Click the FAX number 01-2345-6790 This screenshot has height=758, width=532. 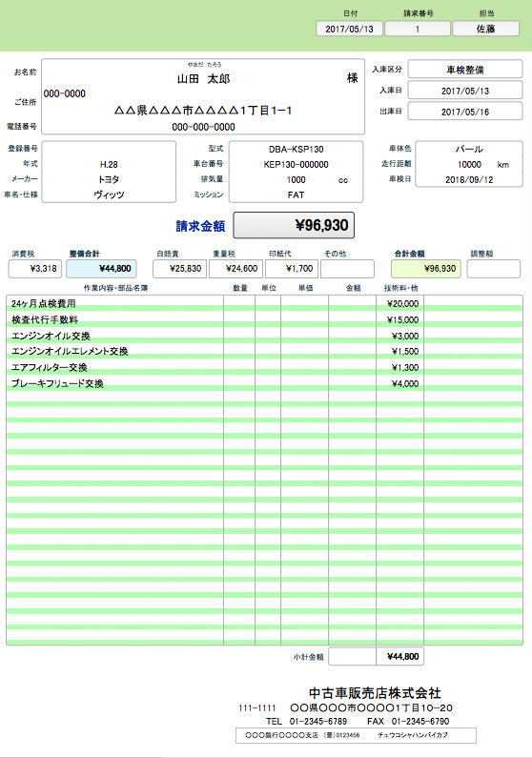click(x=420, y=721)
